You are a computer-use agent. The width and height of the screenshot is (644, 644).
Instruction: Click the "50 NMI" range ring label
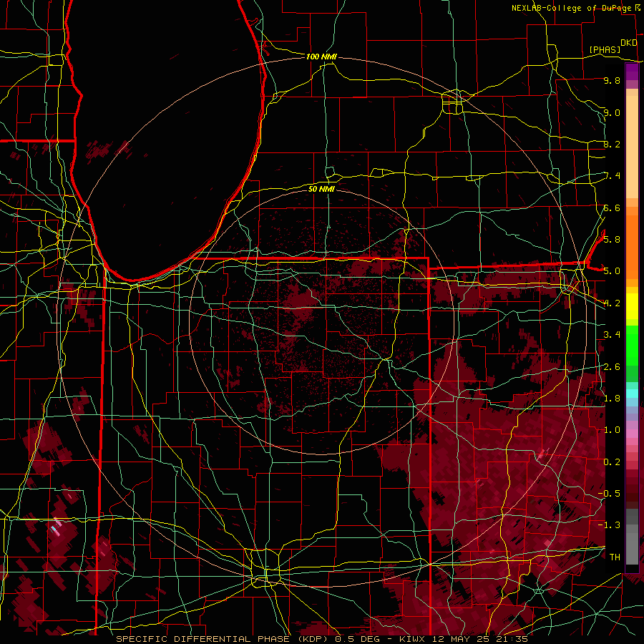tap(321, 189)
